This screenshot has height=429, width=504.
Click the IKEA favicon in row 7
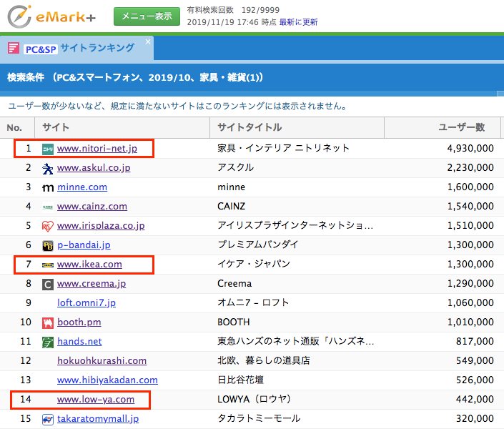[x=48, y=265]
